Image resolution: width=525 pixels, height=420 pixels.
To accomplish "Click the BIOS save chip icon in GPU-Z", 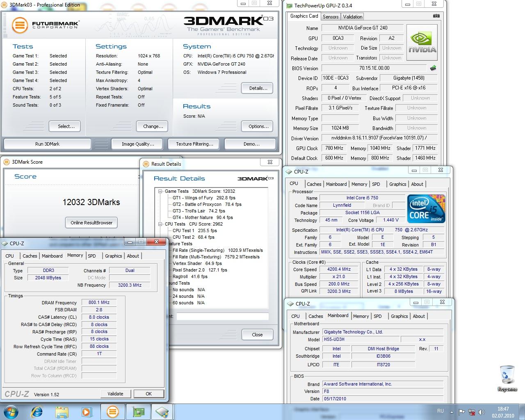I will (x=433, y=68).
